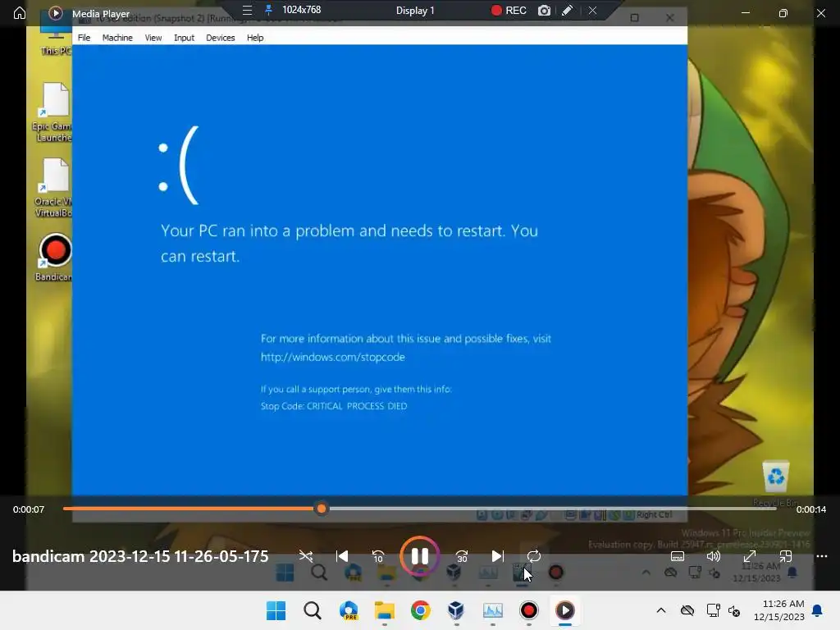Click the unplayed portion of the seek bar
840x630 pixels.
(551, 509)
